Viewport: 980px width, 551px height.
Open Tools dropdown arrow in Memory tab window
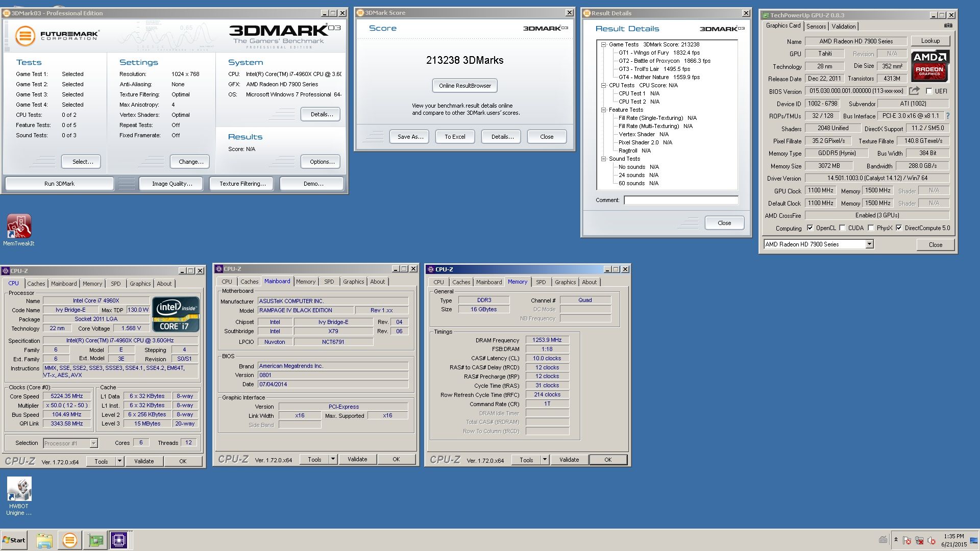click(x=545, y=460)
